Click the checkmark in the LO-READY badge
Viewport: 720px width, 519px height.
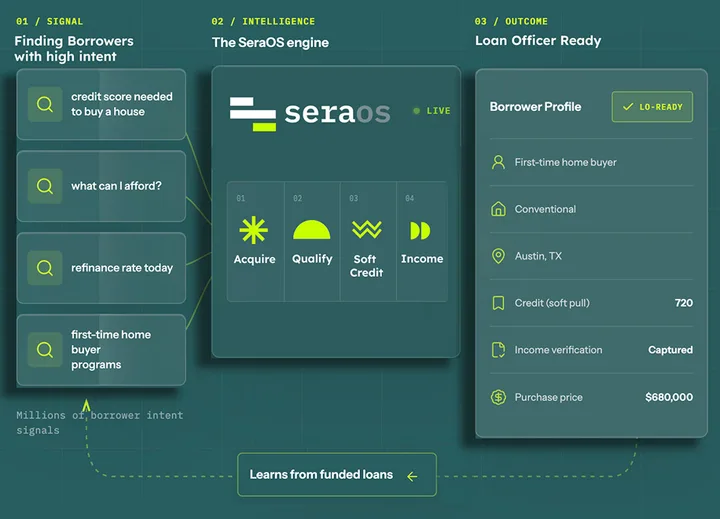tap(628, 107)
